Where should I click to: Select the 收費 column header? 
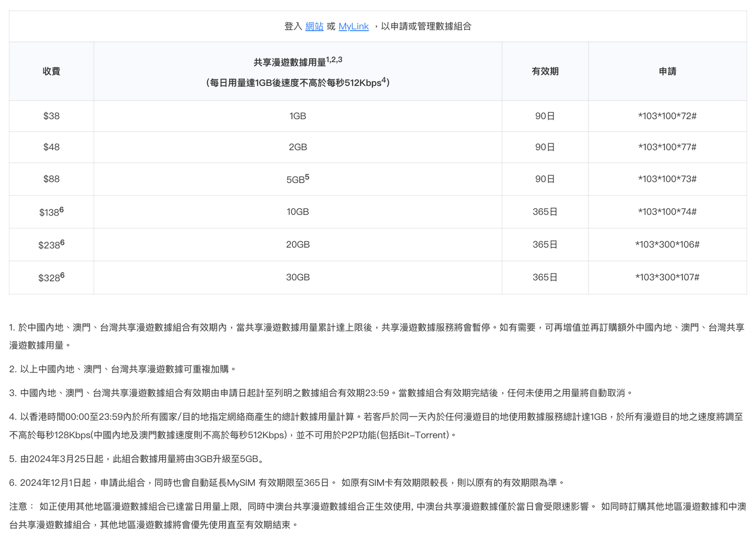pos(50,71)
